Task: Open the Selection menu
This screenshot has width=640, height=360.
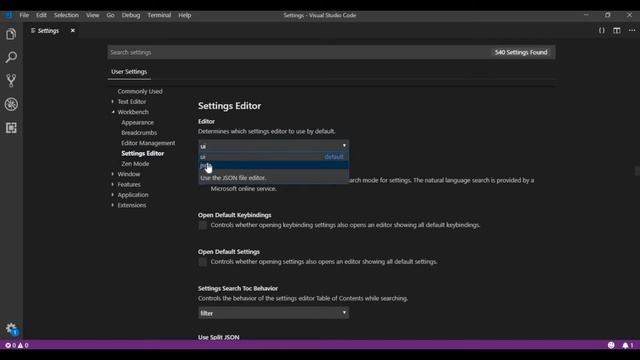Action: pos(66,15)
